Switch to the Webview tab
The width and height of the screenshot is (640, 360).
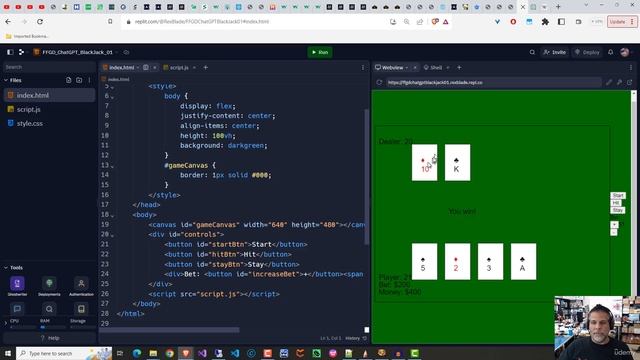tap(389, 67)
